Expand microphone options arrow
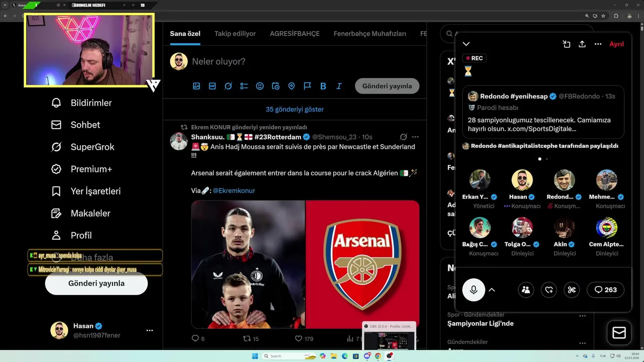 click(492, 290)
